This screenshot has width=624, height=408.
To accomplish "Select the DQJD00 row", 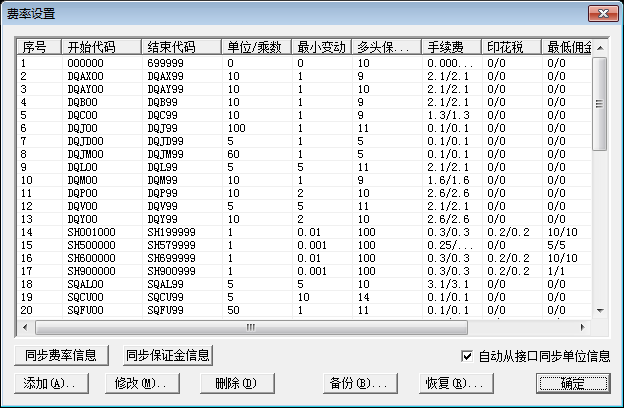I will (304, 141).
